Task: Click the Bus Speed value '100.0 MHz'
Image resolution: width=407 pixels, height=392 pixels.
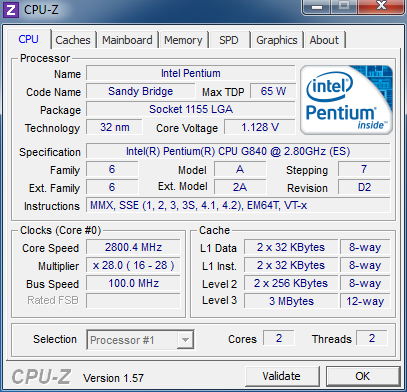Action: click(133, 283)
